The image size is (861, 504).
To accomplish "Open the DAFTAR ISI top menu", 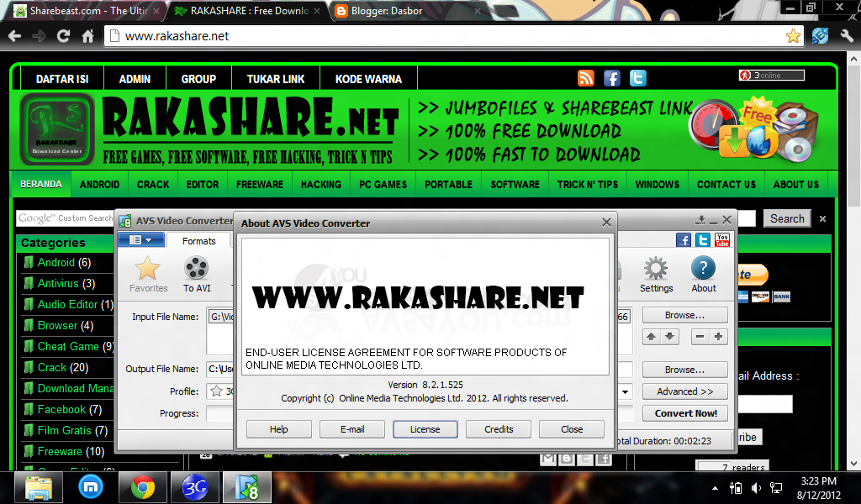I will click(x=62, y=79).
